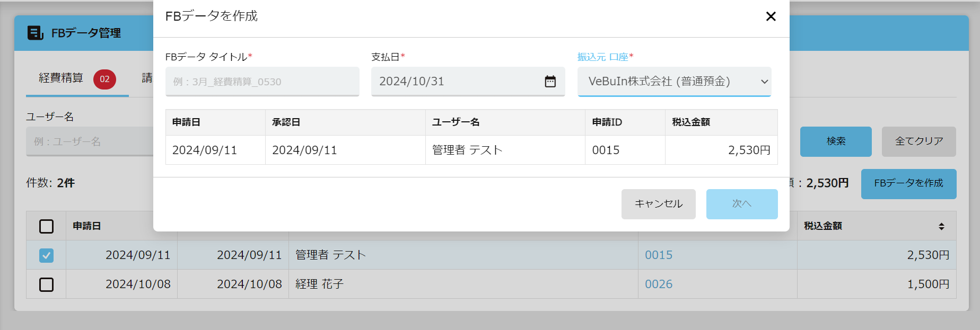This screenshot has height=330, width=980.
Task: Click the FBデータ管理 header icon
Action: 35,33
